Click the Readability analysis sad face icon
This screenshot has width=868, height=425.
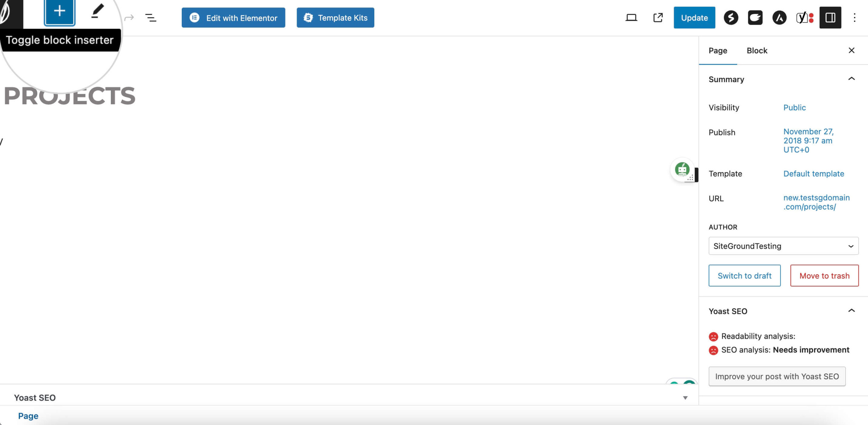pos(713,336)
